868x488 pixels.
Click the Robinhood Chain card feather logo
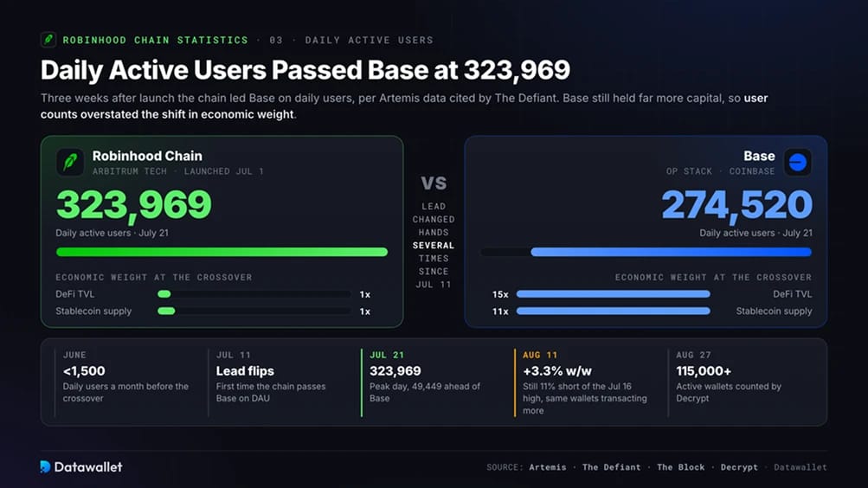70,162
